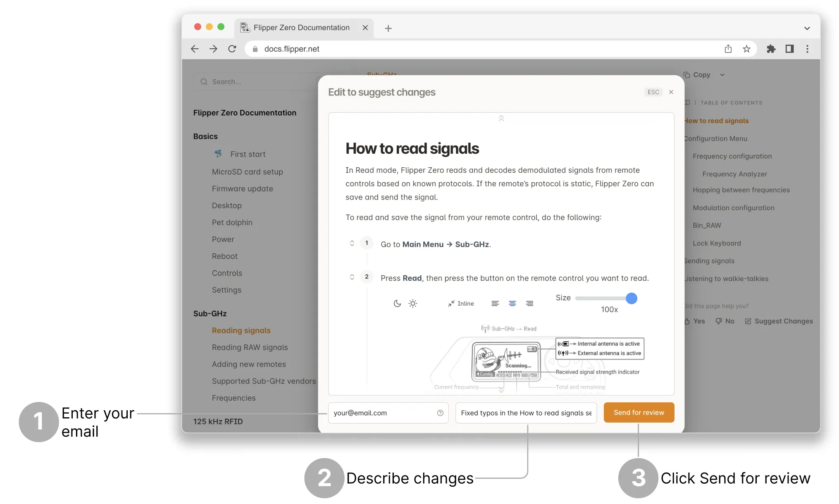The width and height of the screenshot is (839, 504).
Task: Go forward with the browser forward arrow
Action: pyautogui.click(x=213, y=49)
